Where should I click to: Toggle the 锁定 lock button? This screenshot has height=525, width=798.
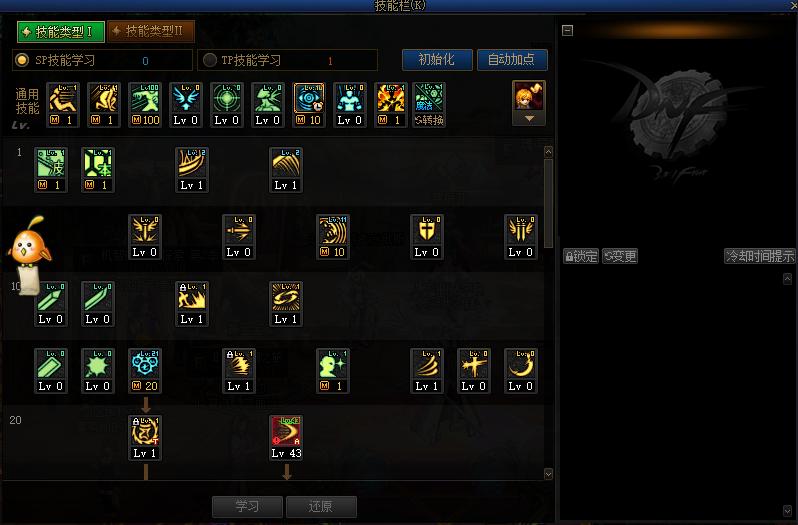[x=581, y=256]
